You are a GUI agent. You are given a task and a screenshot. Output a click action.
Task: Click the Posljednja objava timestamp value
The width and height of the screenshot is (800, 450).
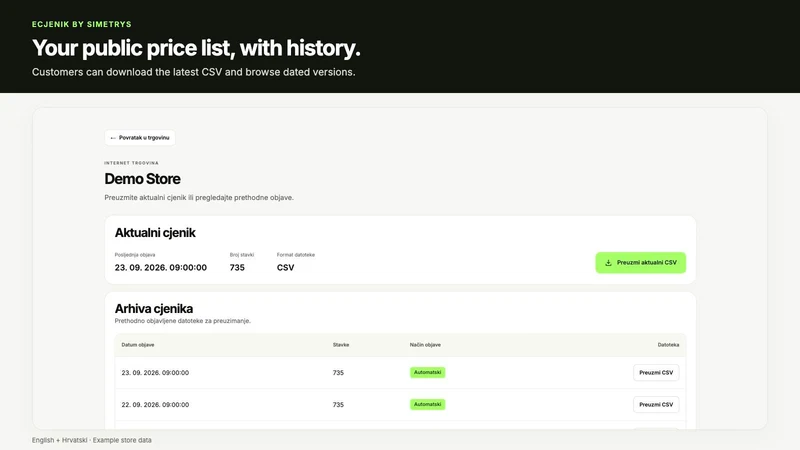click(x=161, y=267)
